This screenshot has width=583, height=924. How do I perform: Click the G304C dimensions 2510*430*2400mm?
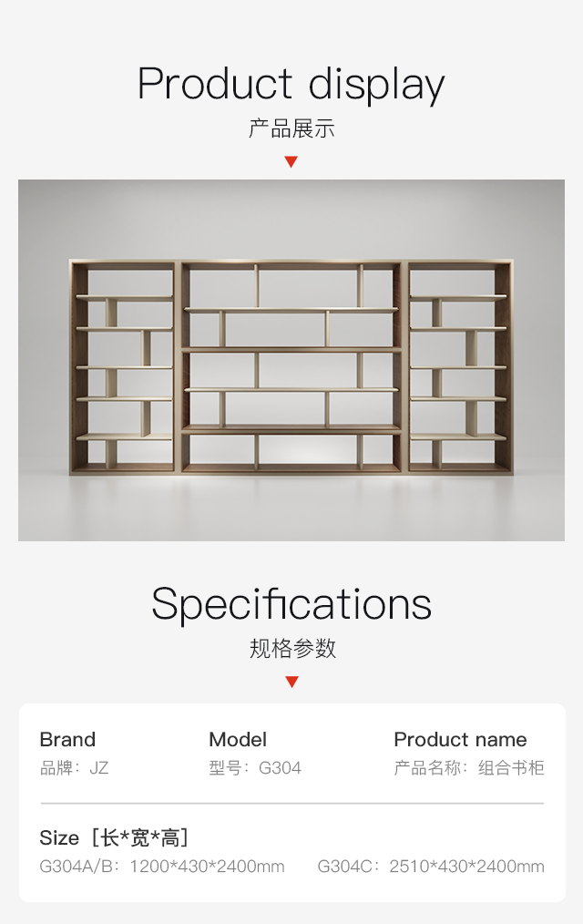point(467,867)
